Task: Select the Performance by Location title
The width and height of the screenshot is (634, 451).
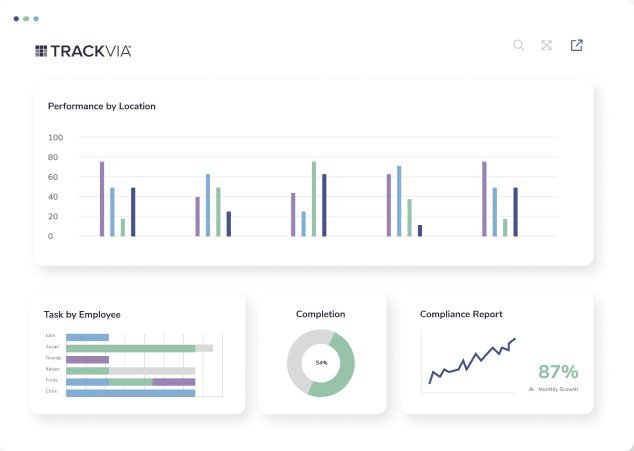Action: coord(102,106)
